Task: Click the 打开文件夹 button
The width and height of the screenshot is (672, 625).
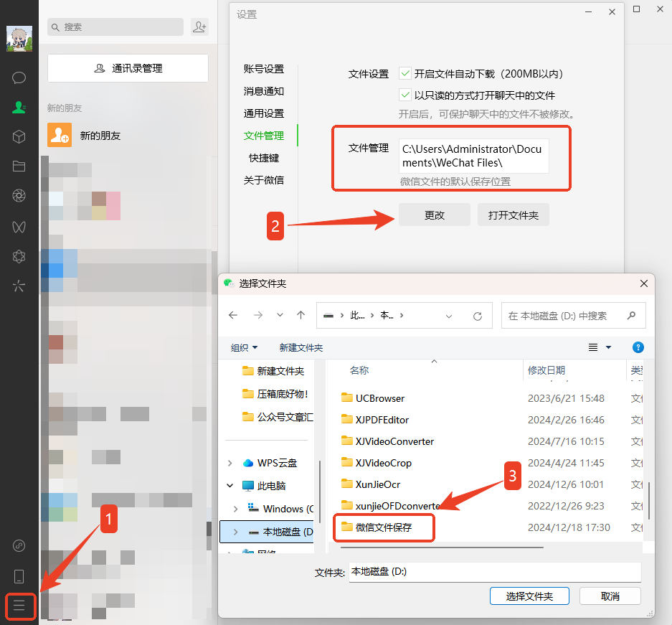Action: [514, 215]
